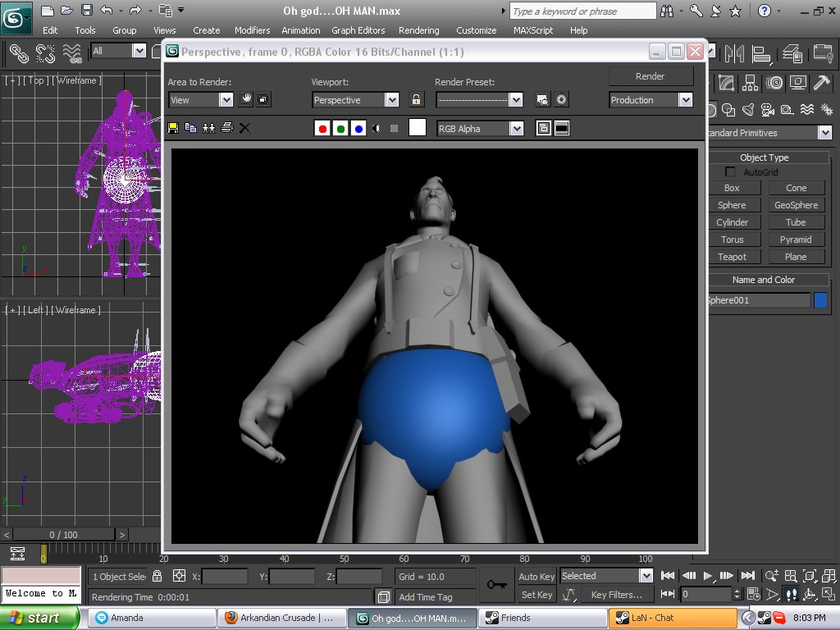Viewport: 840px width, 630px height.
Task: Click the Clone Rendered Frame Window icon
Action: 208,128
